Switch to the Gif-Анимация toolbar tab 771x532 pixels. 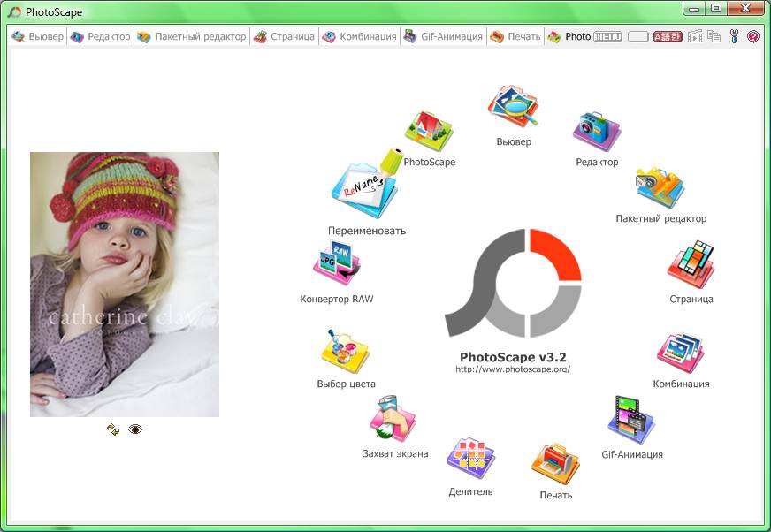point(443,37)
